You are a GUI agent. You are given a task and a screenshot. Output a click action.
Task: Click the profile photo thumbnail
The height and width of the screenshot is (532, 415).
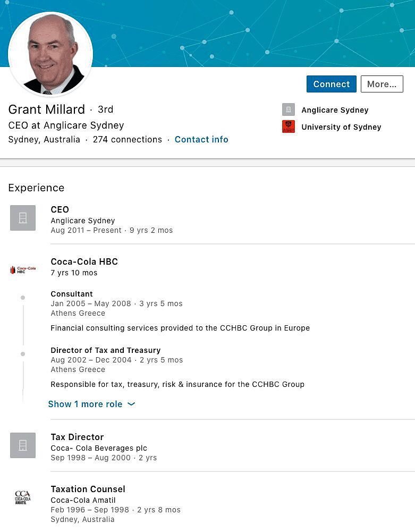tap(50, 55)
